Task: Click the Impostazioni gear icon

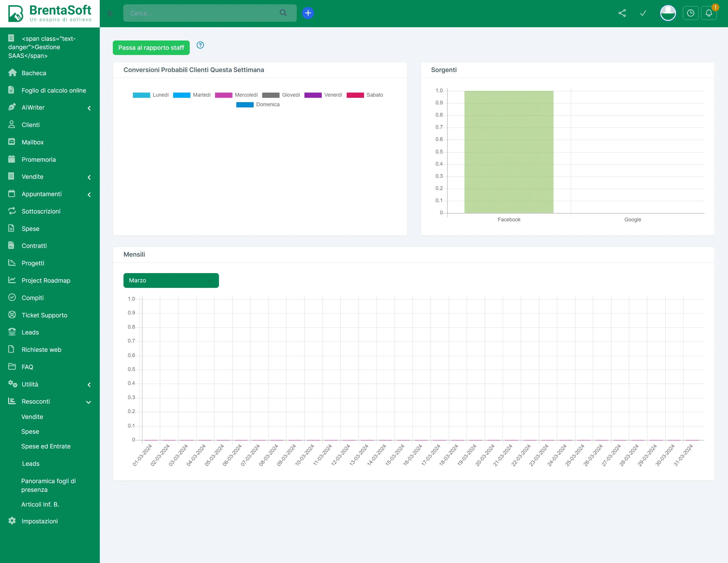Action: pyautogui.click(x=12, y=521)
